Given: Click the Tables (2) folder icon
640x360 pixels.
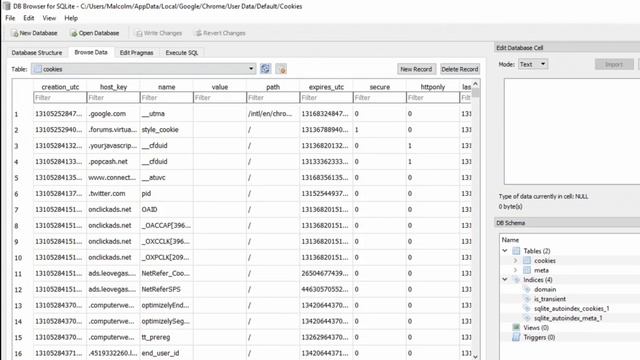Looking at the screenshot, I should pyautogui.click(x=516, y=251).
